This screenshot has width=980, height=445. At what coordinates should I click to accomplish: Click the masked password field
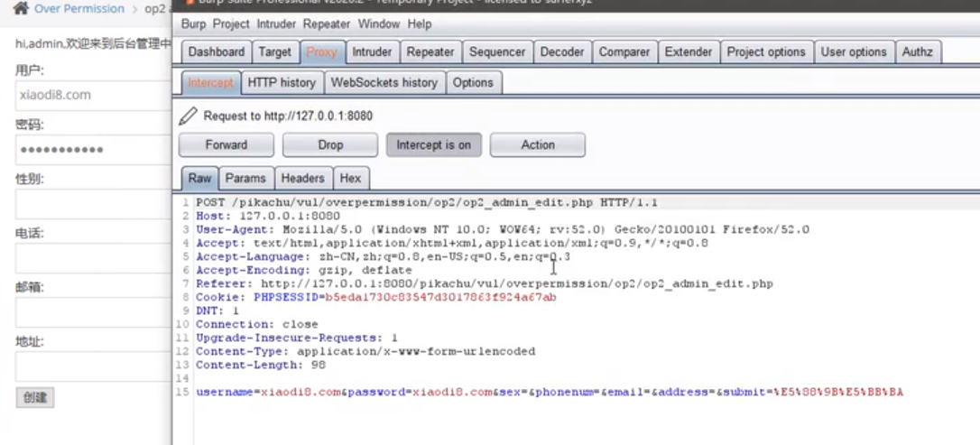pos(93,150)
